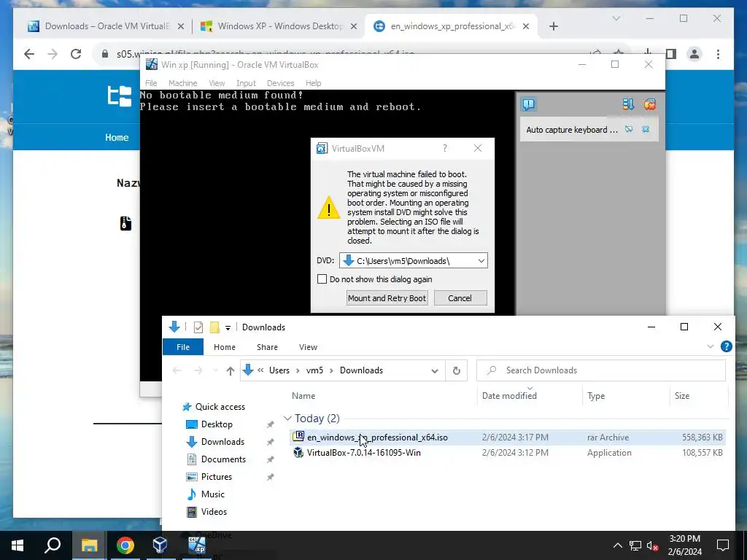
Task: Click the Search Downloads field
Action: (x=601, y=370)
